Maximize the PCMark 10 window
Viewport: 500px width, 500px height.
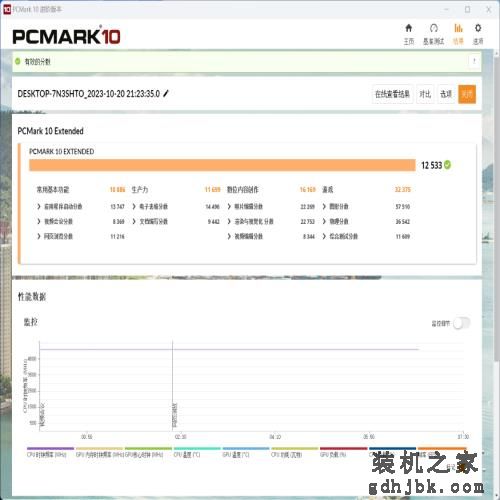click(x=467, y=9)
